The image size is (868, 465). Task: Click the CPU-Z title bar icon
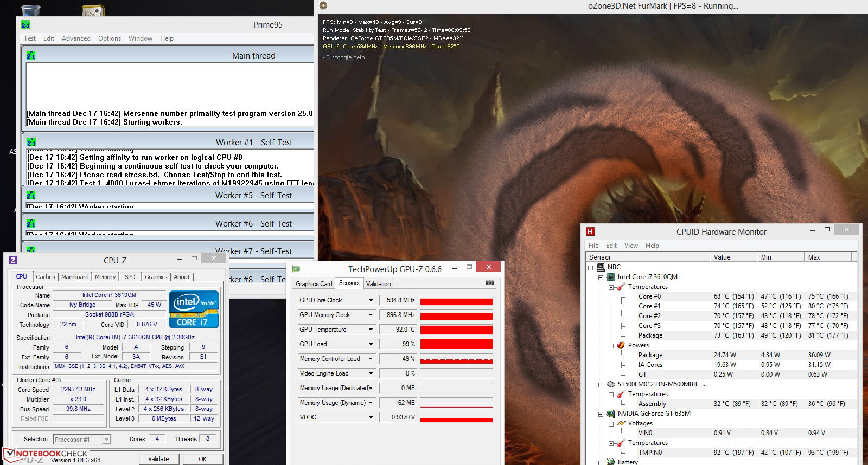pos(14,260)
